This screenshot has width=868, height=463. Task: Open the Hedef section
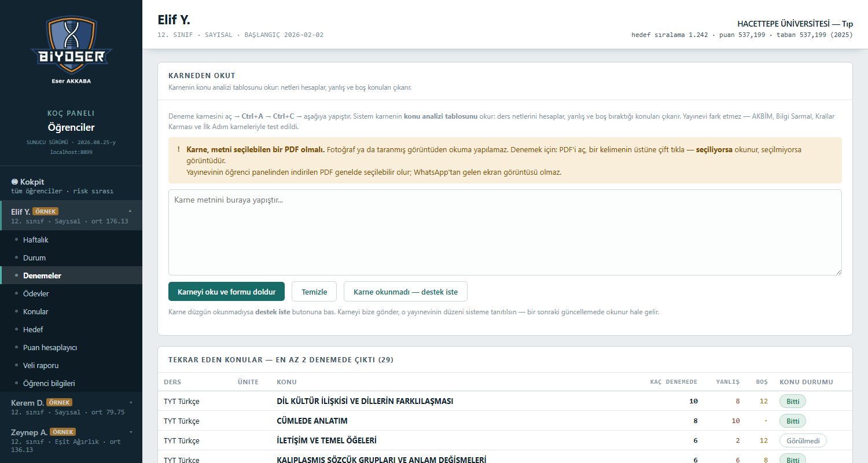(71, 329)
